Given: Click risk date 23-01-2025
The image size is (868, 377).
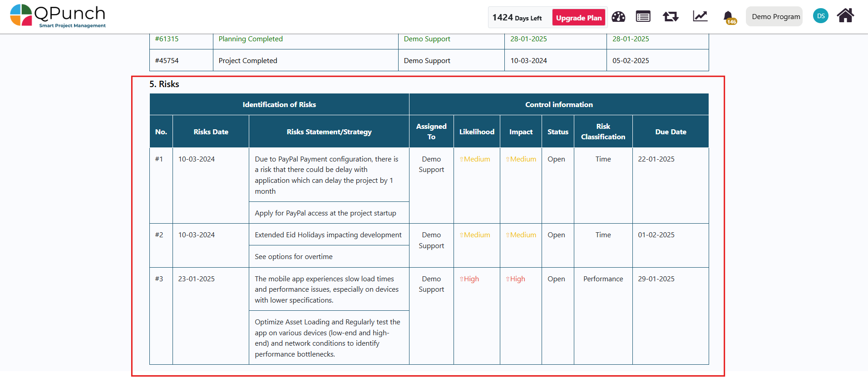Looking at the screenshot, I should coord(196,279).
